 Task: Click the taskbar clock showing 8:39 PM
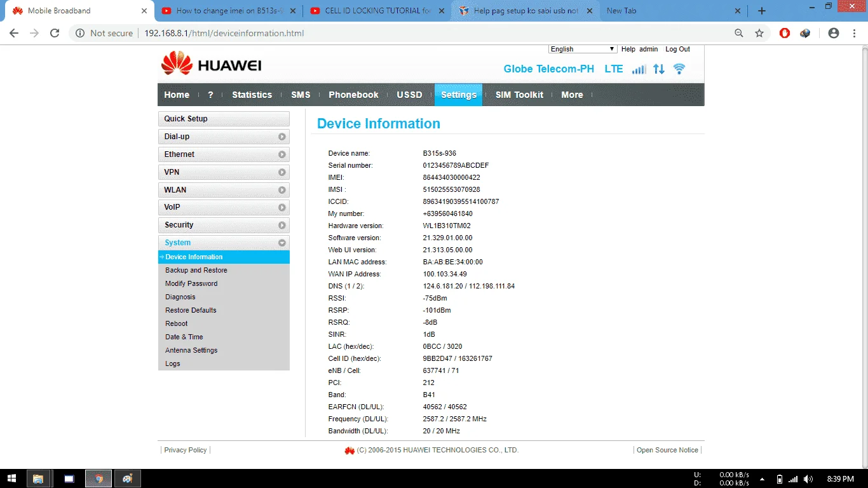pyautogui.click(x=840, y=478)
